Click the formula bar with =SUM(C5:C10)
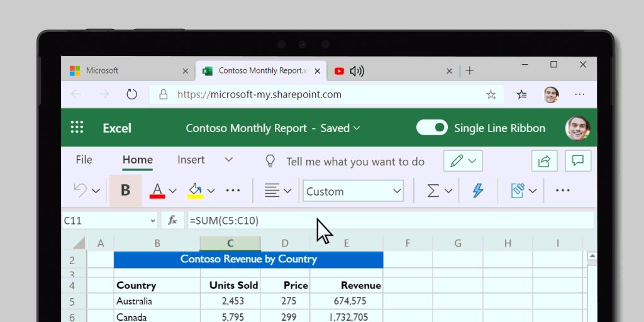The width and height of the screenshot is (644, 322). (x=390, y=221)
